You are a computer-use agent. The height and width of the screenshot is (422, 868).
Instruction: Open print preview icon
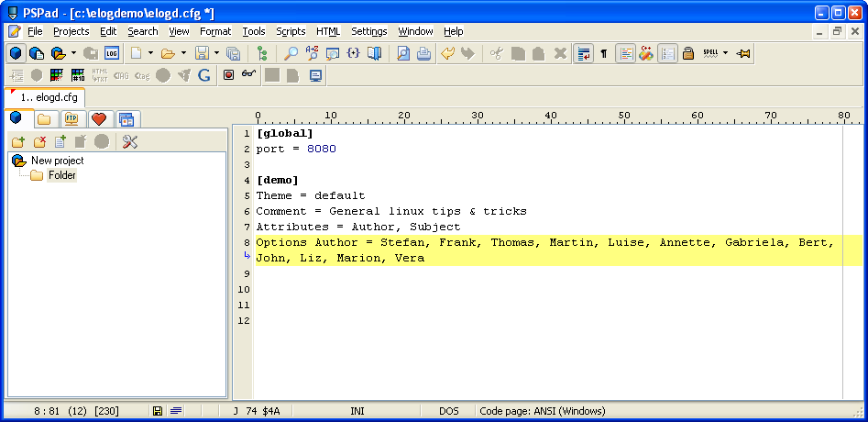[x=403, y=54]
